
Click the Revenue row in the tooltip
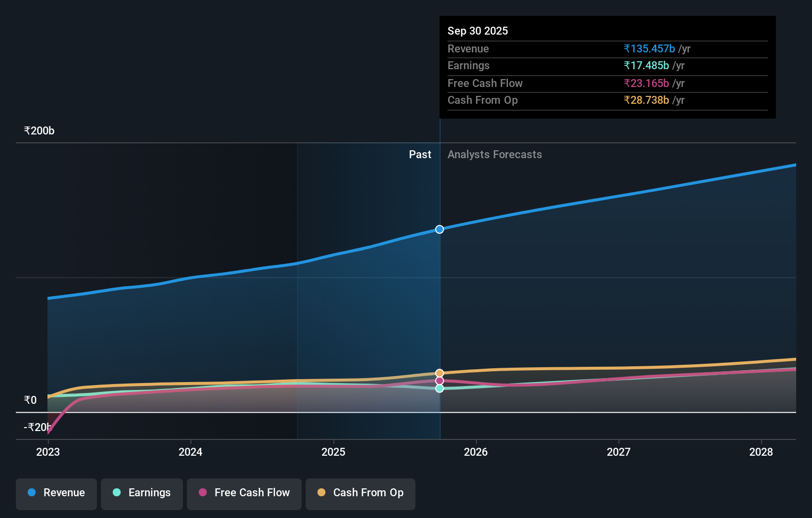pyautogui.click(x=567, y=48)
